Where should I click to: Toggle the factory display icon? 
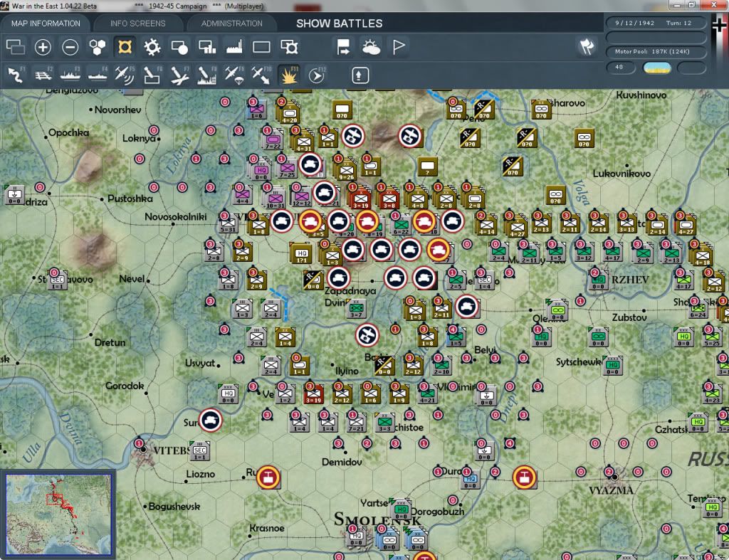[x=234, y=47]
